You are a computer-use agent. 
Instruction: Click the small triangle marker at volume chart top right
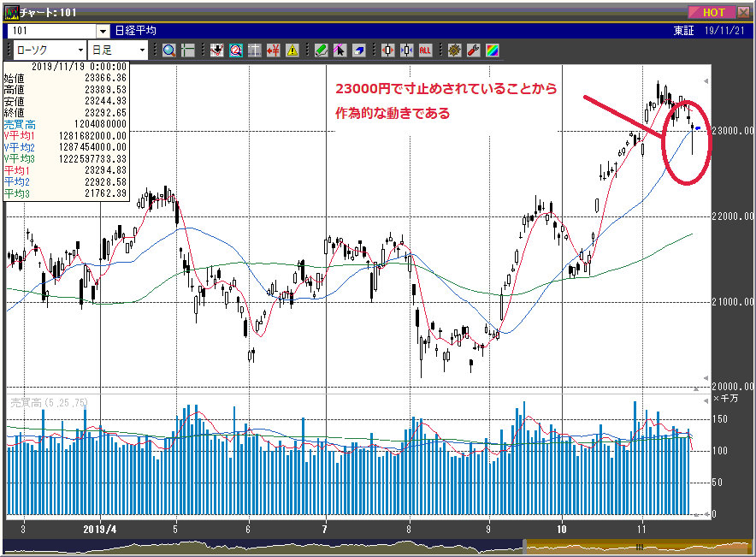[706, 400]
